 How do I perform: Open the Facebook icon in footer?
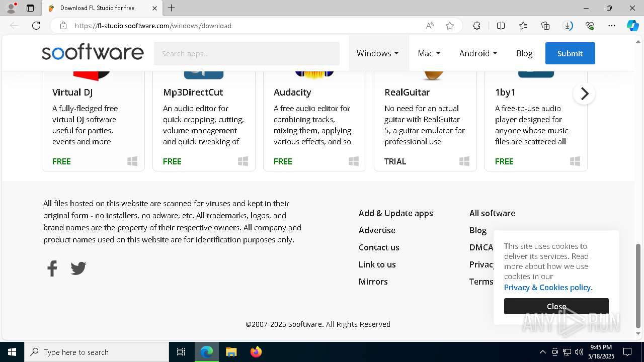point(52,268)
